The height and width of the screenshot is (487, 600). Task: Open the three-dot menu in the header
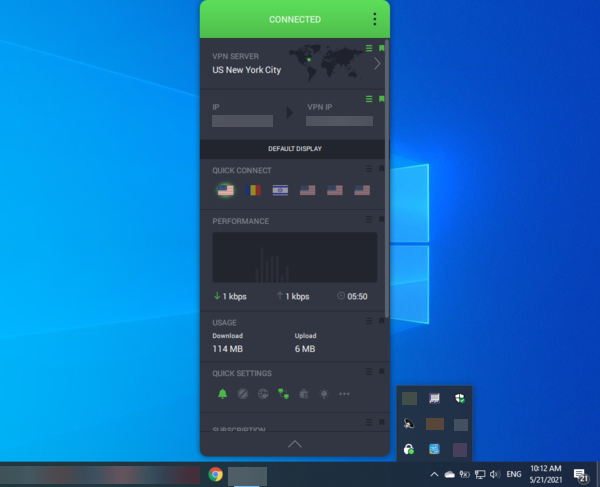pos(374,19)
